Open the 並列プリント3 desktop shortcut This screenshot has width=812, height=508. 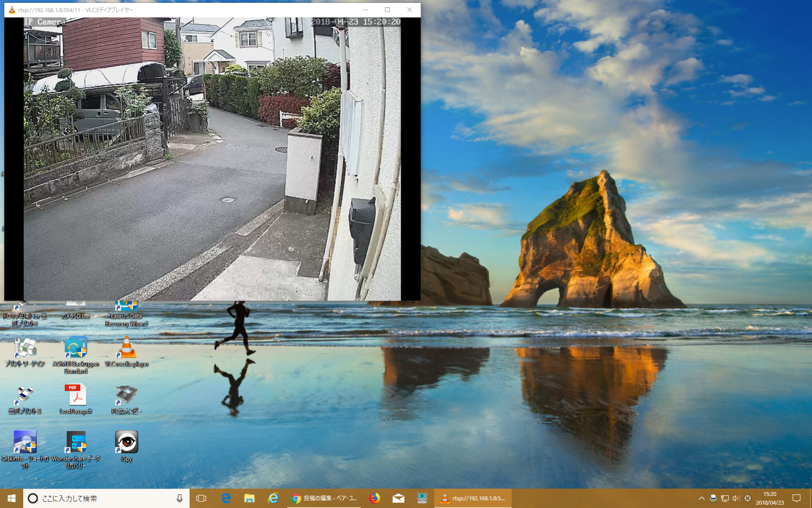pos(25,396)
